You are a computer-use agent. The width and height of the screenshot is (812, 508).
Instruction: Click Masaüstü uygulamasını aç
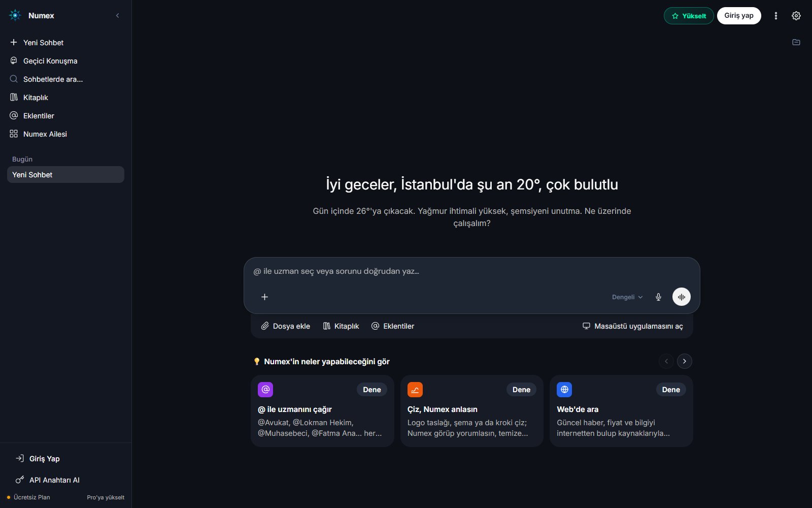[633, 326]
